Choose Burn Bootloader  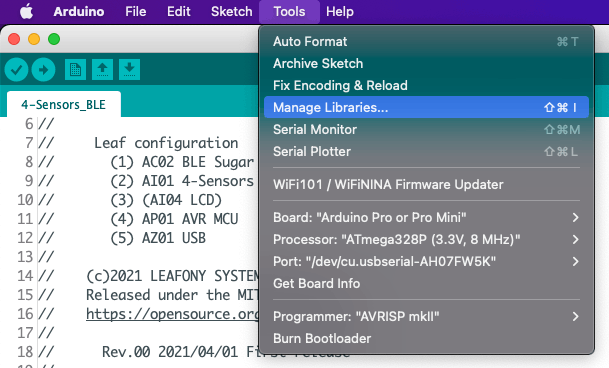426,338
